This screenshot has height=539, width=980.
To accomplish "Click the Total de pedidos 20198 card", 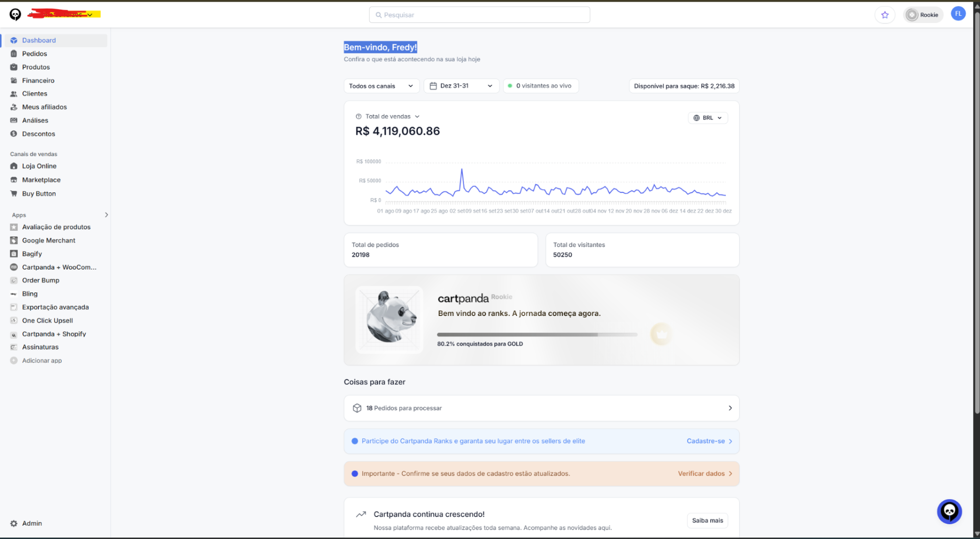I will pyautogui.click(x=440, y=250).
